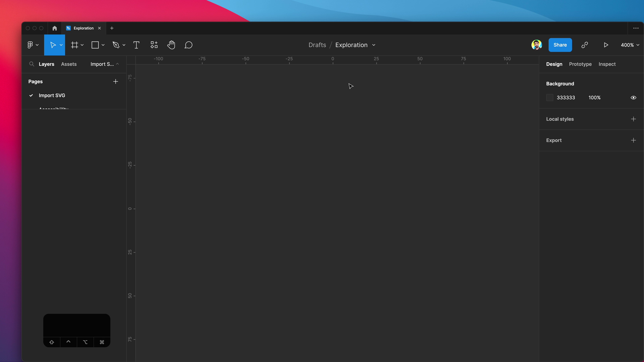Switch to the Prototype tab
Screen dimensions: 644x362
(x=580, y=64)
